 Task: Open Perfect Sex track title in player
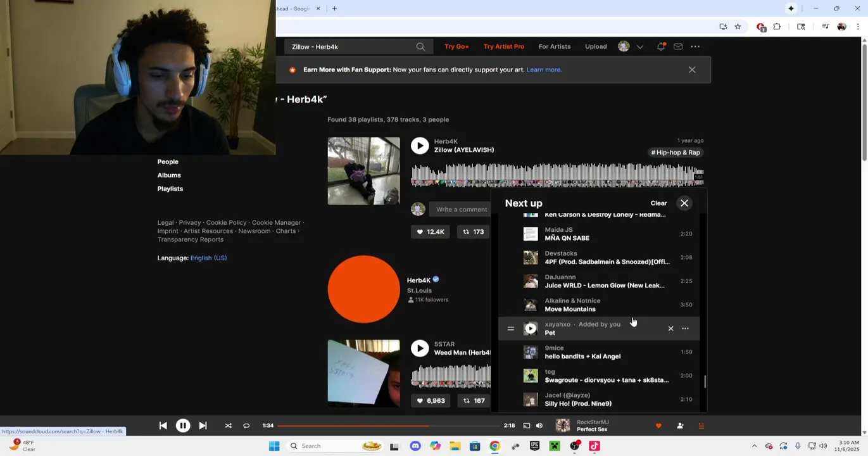(592, 430)
